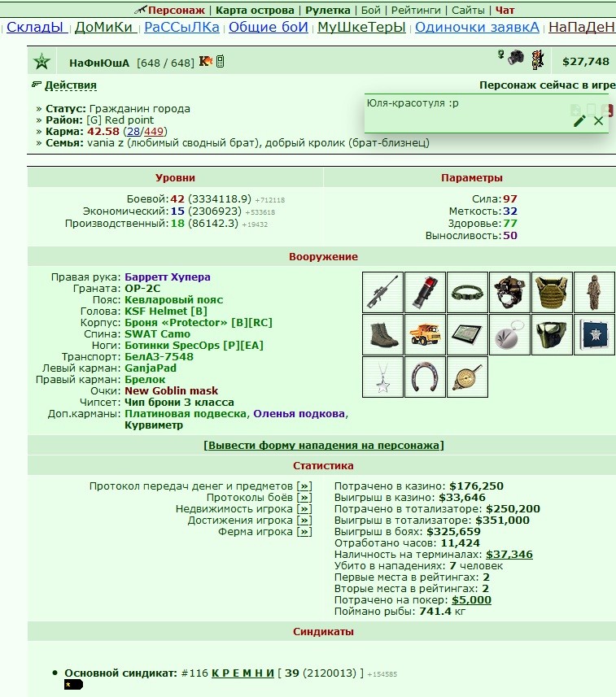The image size is (616, 697).
Task: Edit the note with the pencil icon
Action: pyautogui.click(x=579, y=120)
